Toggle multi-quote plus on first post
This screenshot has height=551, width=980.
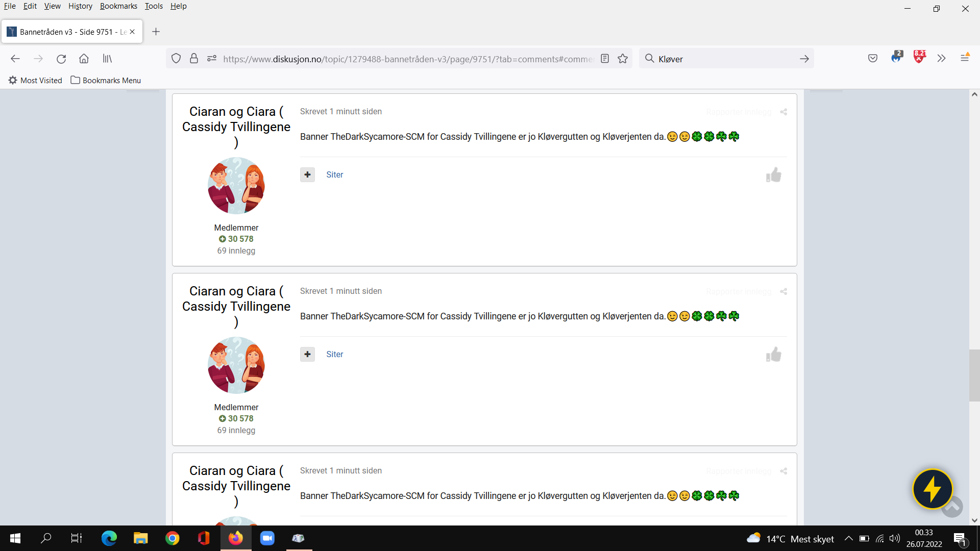307,174
